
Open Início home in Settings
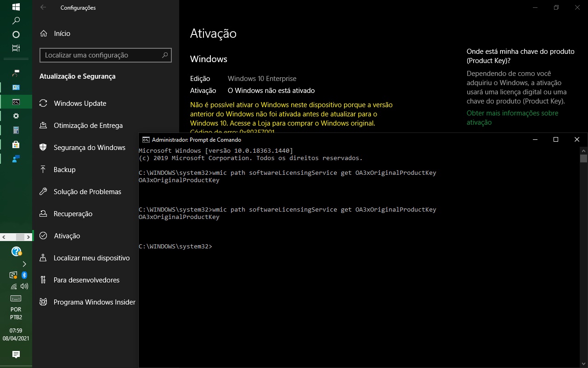click(x=55, y=34)
